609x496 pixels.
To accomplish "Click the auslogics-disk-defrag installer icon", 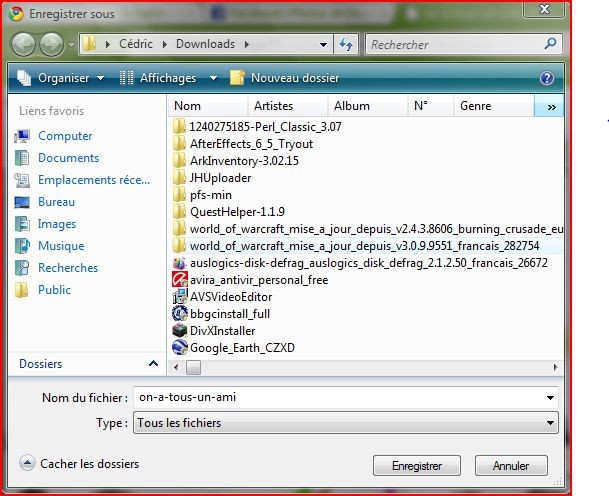I will [x=180, y=263].
